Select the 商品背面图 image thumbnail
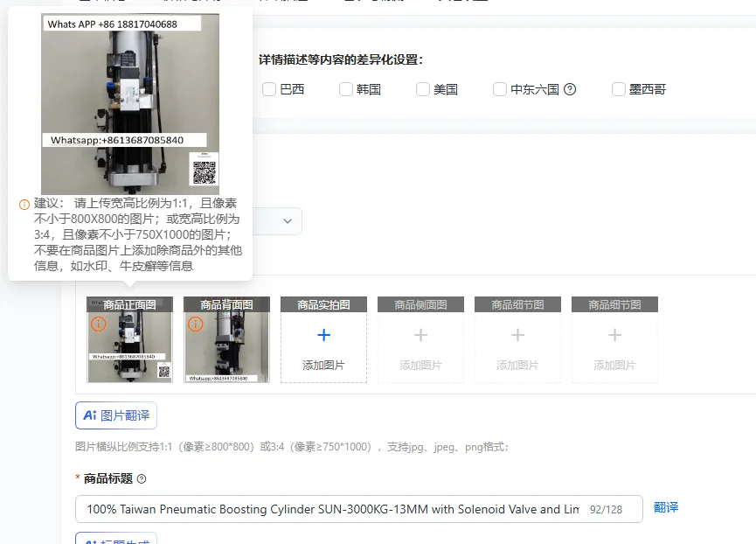The width and height of the screenshot is (756, 544). tap(226, 339)
